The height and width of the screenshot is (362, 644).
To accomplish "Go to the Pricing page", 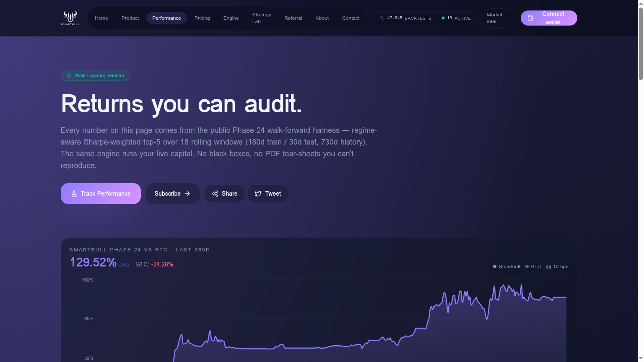I will 202,18.
